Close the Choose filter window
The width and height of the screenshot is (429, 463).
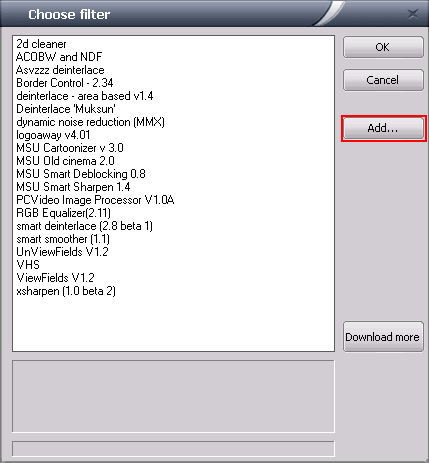tap(413, 14)
